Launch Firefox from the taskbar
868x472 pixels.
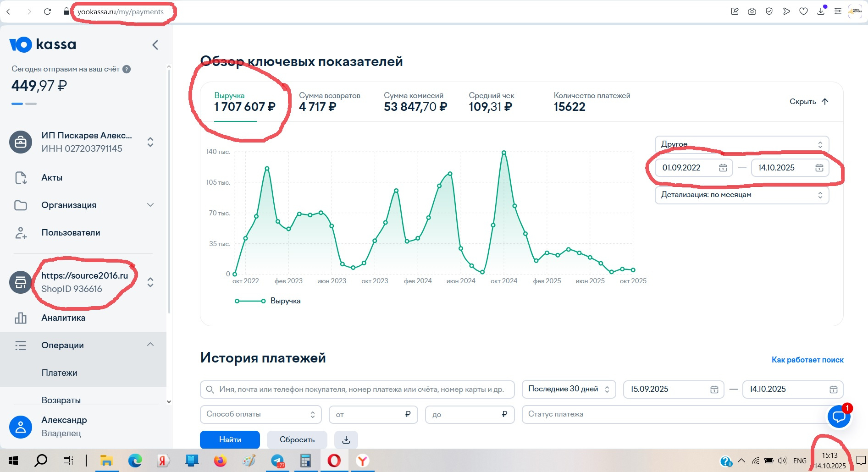pos(221,461)
